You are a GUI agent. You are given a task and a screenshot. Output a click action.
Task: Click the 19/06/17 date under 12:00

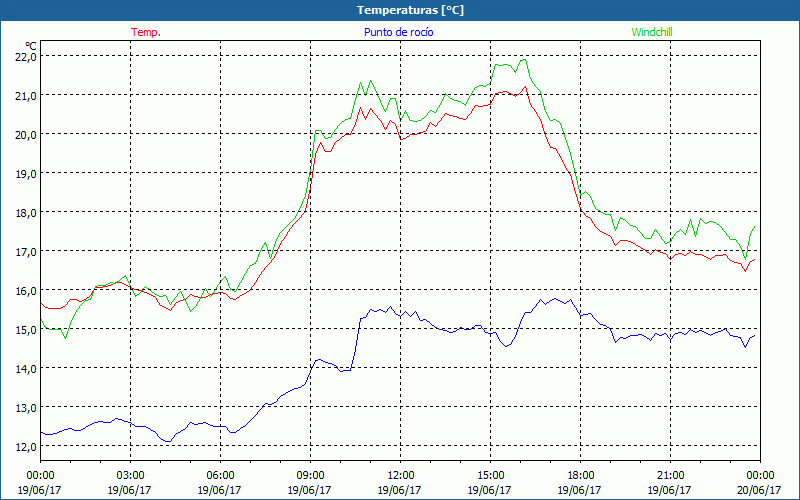click(399, 490)
